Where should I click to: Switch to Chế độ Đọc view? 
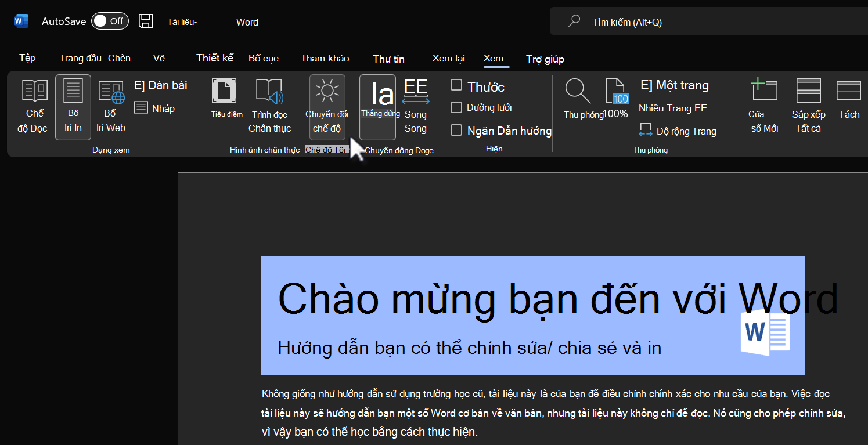point(33,107)
